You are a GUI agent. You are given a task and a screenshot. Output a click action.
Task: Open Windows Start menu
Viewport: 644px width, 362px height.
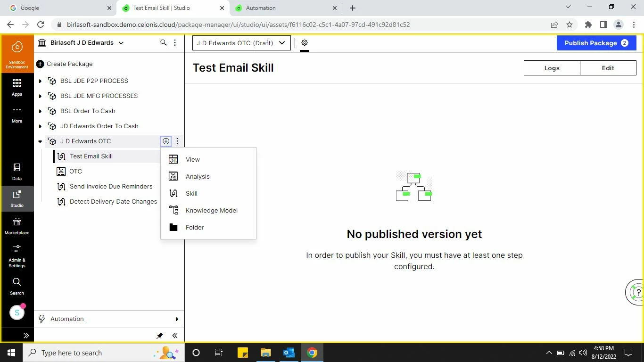pos(11,353)
